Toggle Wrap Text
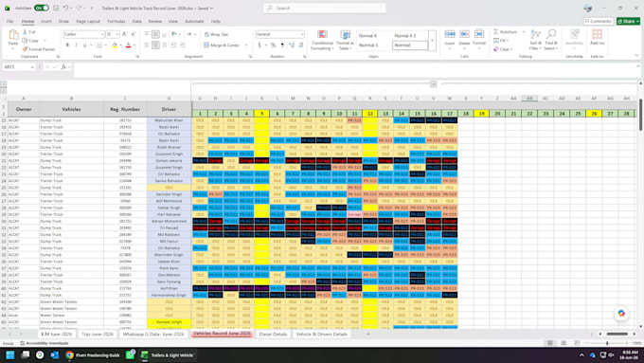Image resolution: width=644 pixels, height=363 pixels. (x=216, y=34)
